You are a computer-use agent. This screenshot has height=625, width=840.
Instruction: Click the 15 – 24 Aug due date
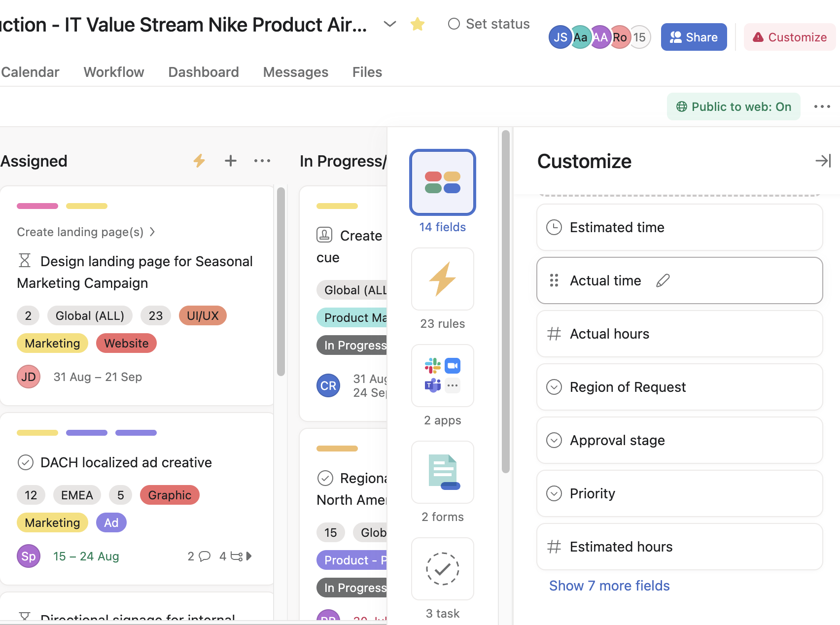(86, 556)
